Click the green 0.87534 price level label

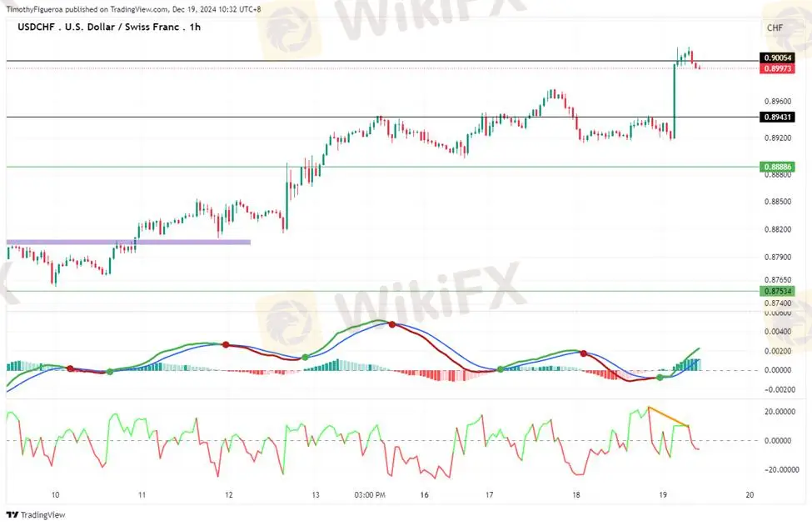pos(775,291)
